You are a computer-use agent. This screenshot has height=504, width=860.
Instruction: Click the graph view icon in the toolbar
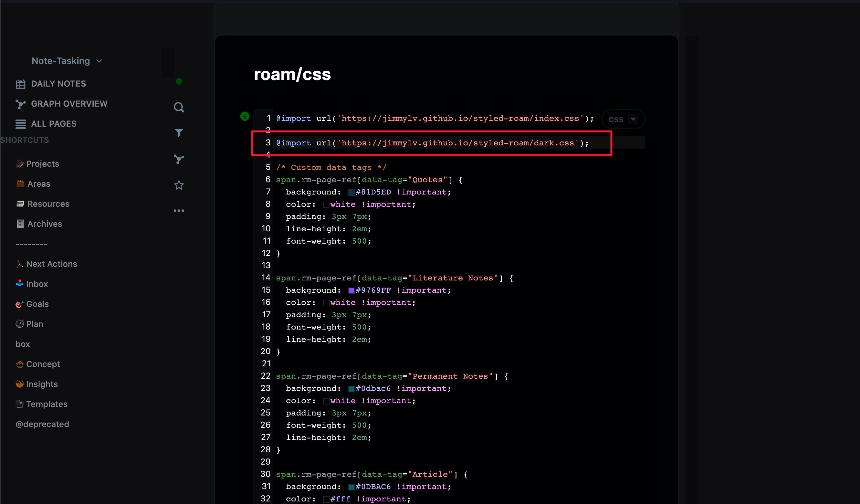tap(179, 159)
